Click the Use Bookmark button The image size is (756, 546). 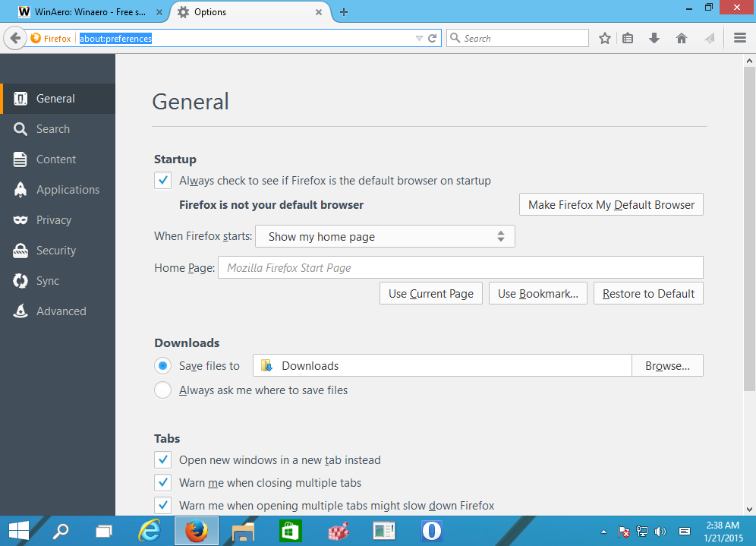coord(537,293)
